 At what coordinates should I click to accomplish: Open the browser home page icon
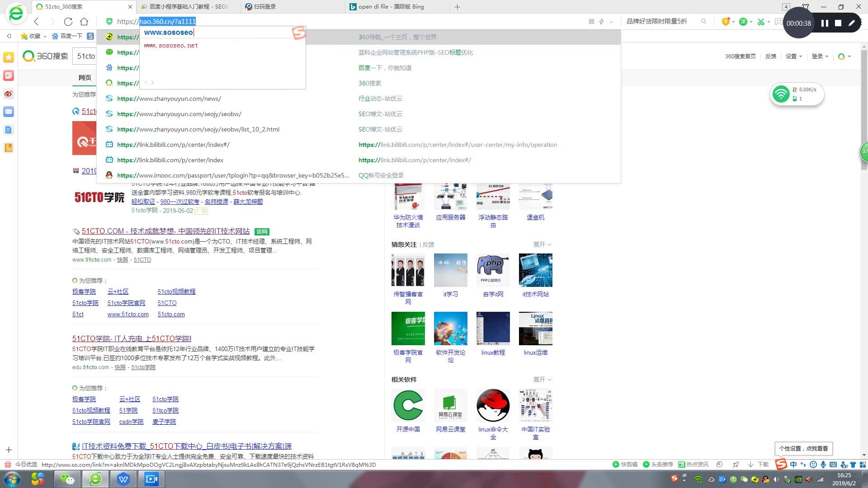click(x=84, y=22)
